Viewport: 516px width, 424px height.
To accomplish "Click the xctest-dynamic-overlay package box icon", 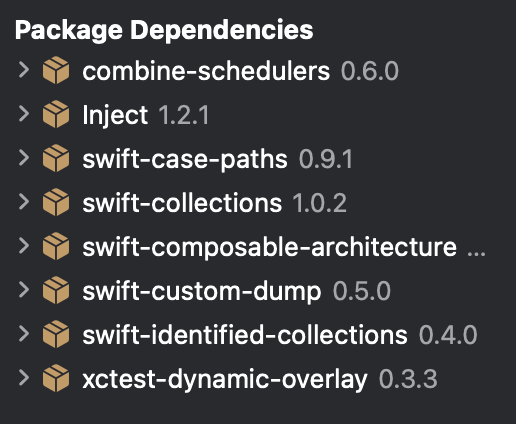I will coord(56,378).
